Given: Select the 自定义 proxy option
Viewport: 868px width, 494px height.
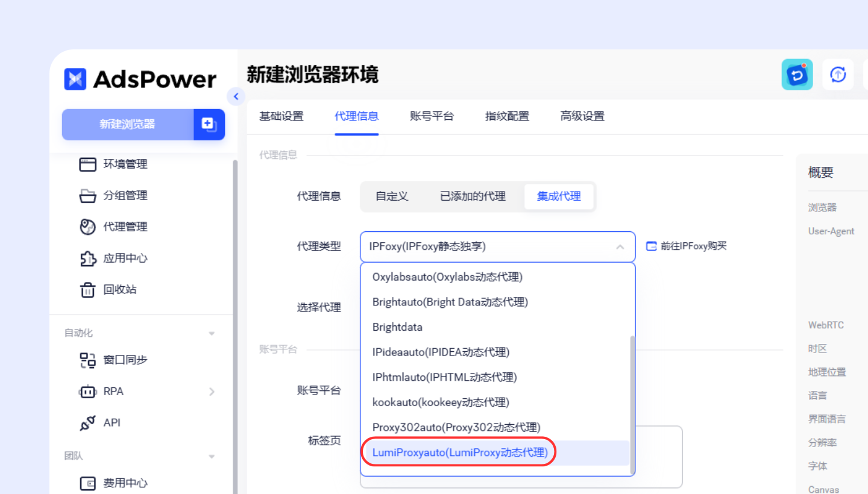Looking at the screenshot, I should (x=392, y=196).
